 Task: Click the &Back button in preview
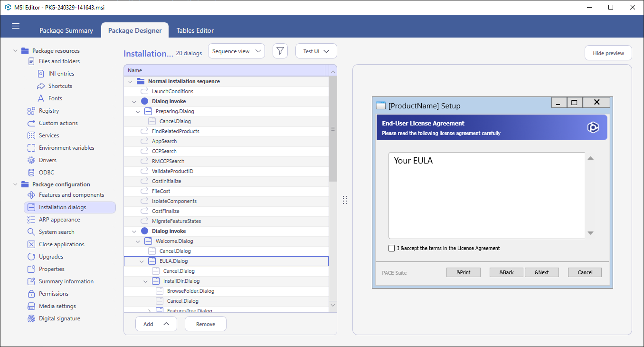[x=507, y=272]
